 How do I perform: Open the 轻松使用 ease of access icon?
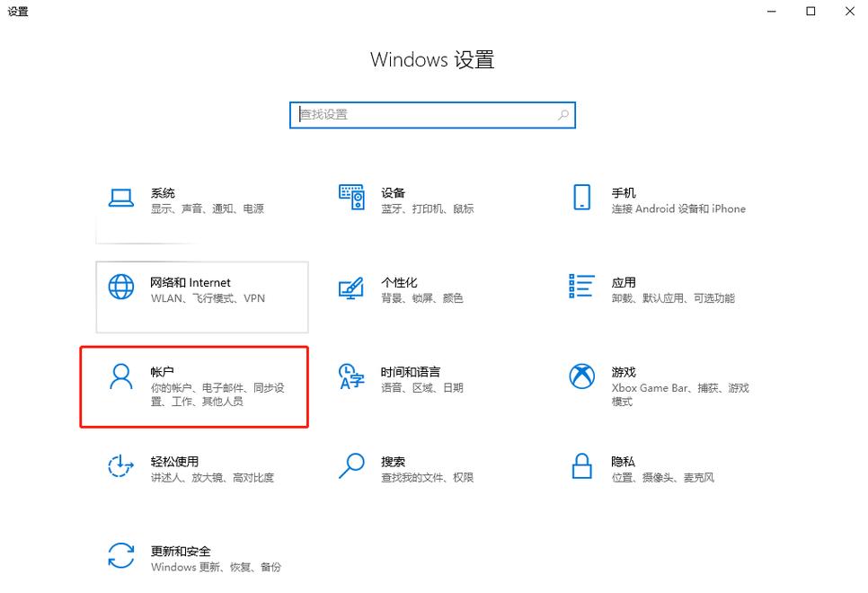120,466
